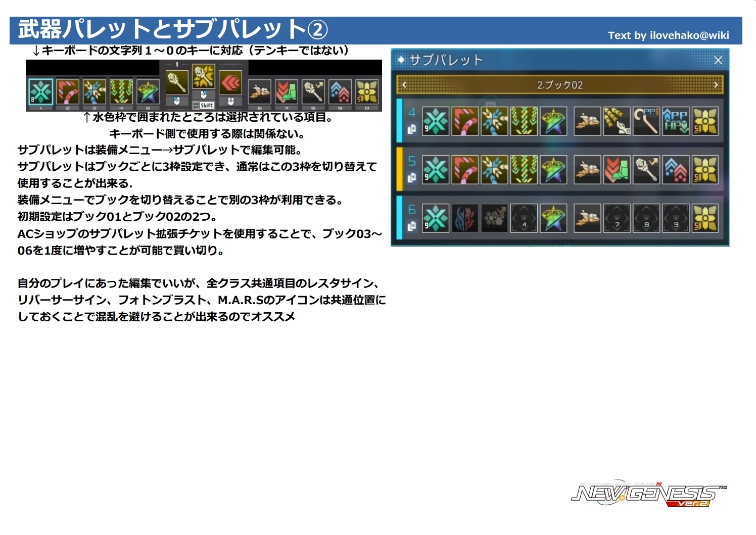The height and width of the screenshot is (535, 756).
Task: Select hotbar slot 1 green cross Resta Sign
Action: (x=40, y=92)
